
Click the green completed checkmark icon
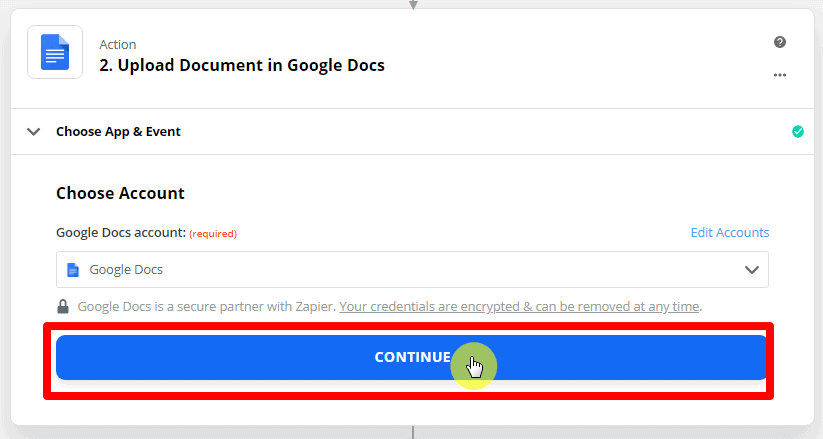(797, 131)
